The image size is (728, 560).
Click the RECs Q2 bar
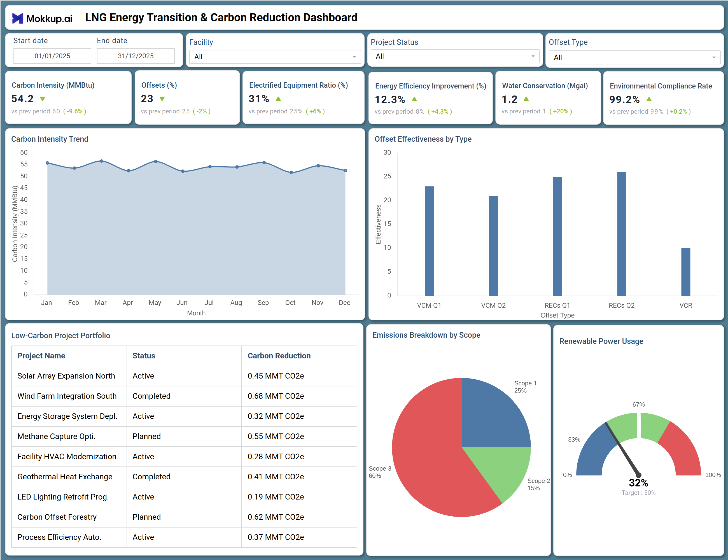click(x=621, y=234)
